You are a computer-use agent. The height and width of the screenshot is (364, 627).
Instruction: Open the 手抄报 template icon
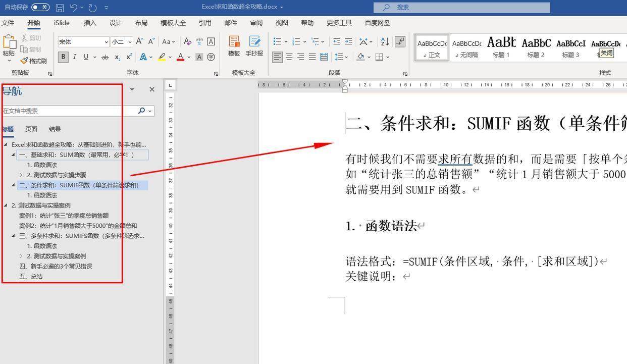coord(254,45)
